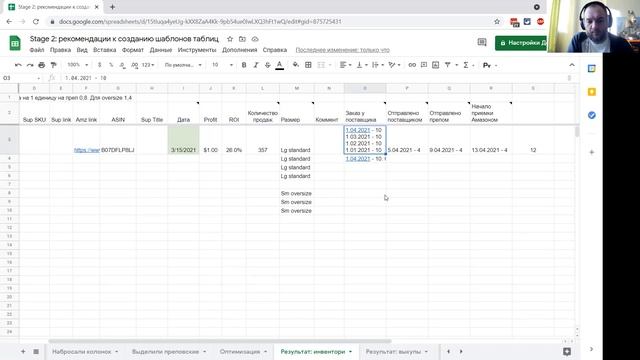Move document using the folder icon
Screen dimensions: 640x360
pyautogui.click(x=242, y=39)
